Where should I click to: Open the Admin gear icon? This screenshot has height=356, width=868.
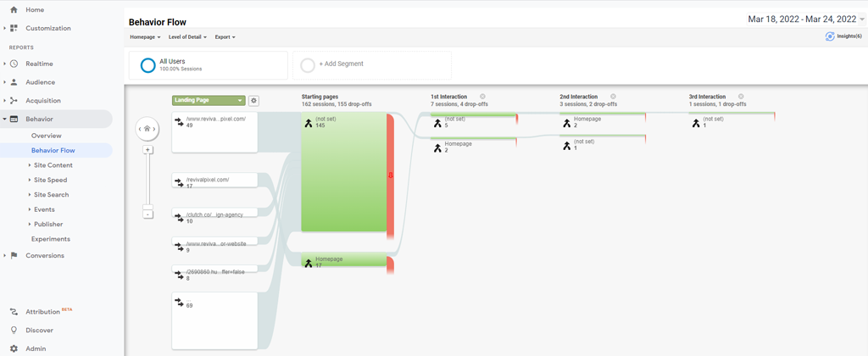pyautogui.click(x=14, y=348)
